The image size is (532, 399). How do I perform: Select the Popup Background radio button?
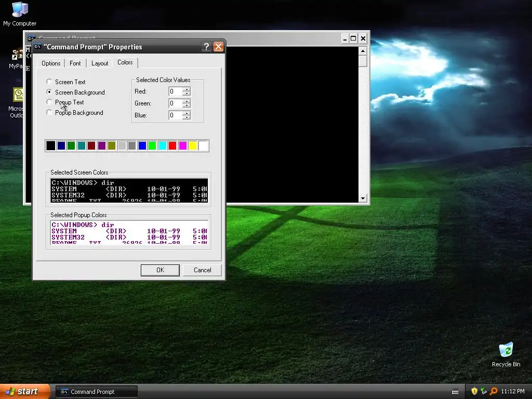coord(49,112)
